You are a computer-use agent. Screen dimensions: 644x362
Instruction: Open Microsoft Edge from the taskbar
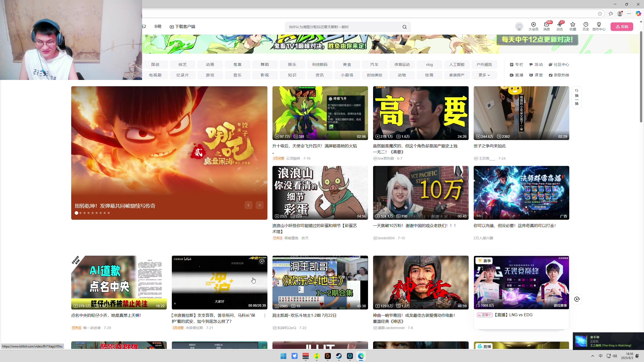click(x=361, y=356)
